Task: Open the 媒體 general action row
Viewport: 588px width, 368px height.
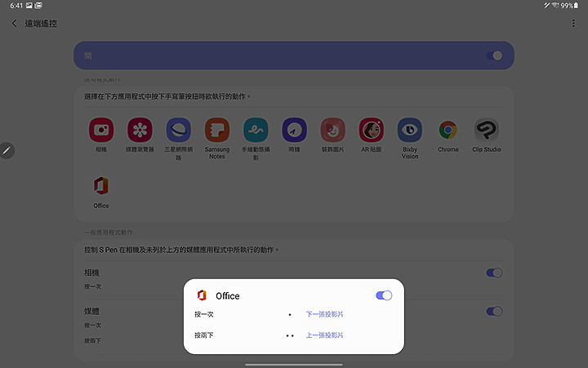Action: (x=294, y=326)
